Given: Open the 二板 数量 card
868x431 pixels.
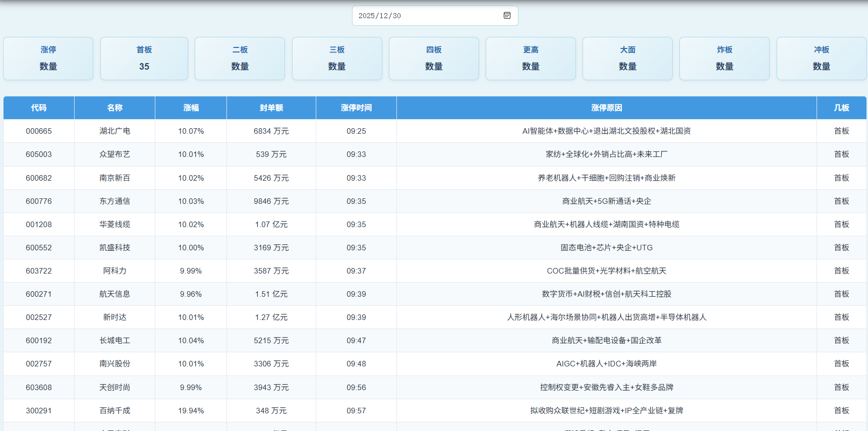Looking at the screenshot, I should click(x=240, y=59).
